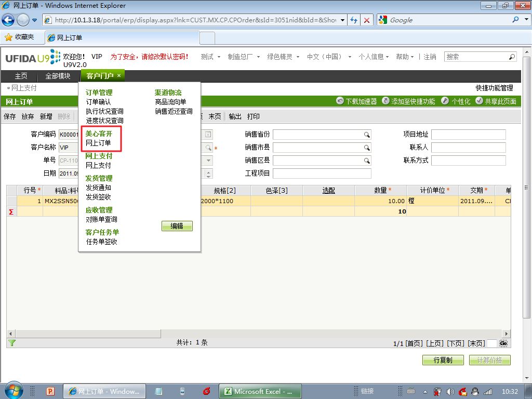The image size is (532, 399).
Task: Select 销售返还查询 menu entry
Action: click(174, 111)
